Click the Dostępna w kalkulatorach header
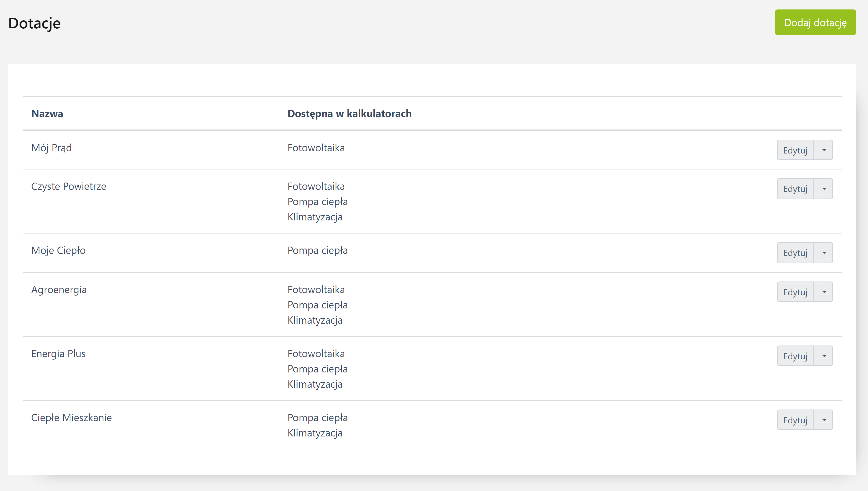The width and height of the screenshot is (868, 491). tap(349, 114)
